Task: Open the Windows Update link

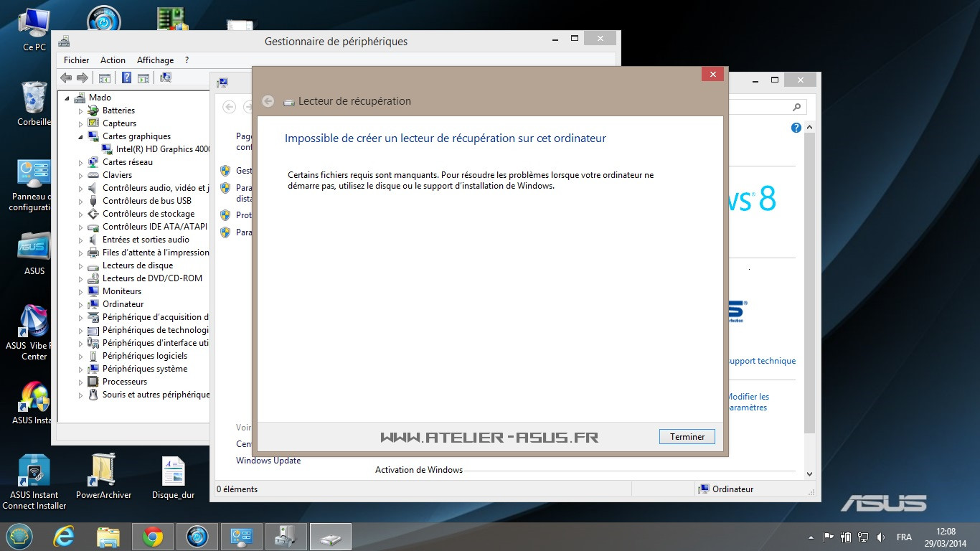Action: pyautogui.click(x=268, y=461)
